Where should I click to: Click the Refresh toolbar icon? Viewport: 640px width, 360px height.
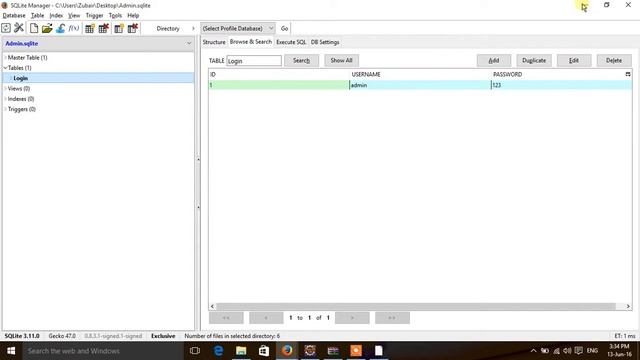coord(6,28)
